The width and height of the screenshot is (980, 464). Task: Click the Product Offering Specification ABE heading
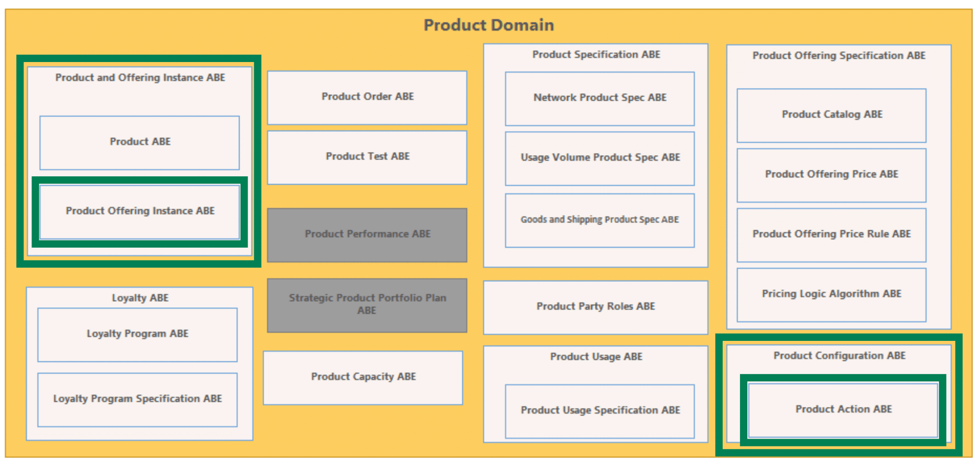coord(839,56)
